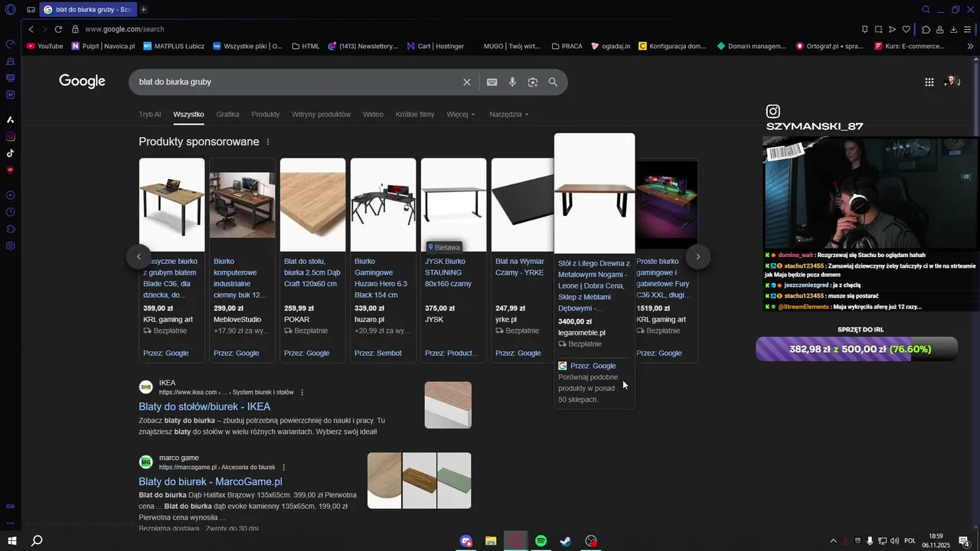Click the address bar www.google.com/search
The image size is (980, 551).
[x=125, y=29]
